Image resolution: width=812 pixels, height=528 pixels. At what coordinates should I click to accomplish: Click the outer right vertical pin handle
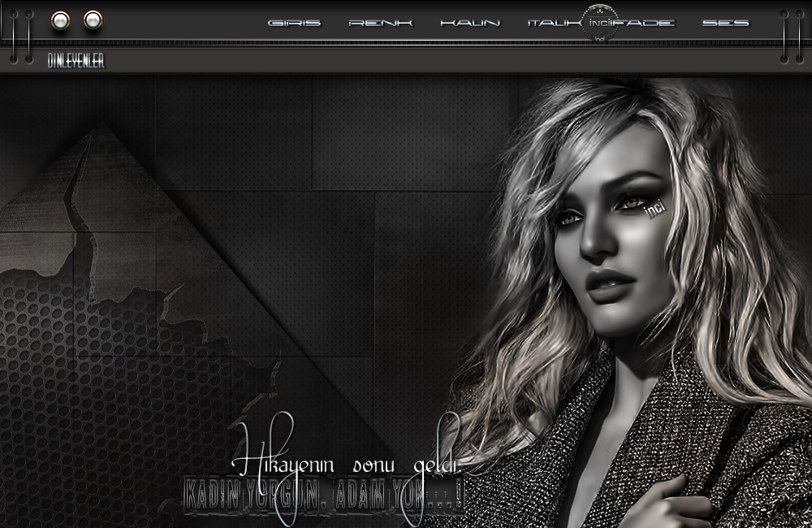point(799,35)
